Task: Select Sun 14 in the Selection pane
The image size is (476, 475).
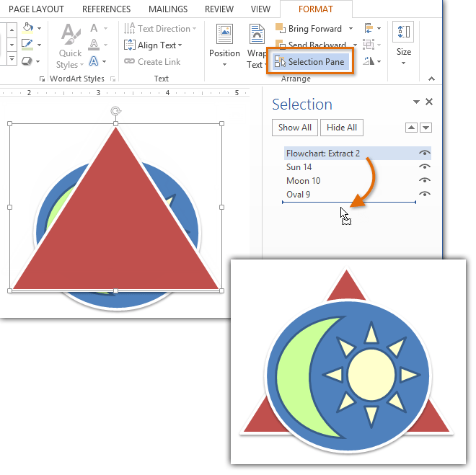Action: pyautogui.click(x=358, y=167)
